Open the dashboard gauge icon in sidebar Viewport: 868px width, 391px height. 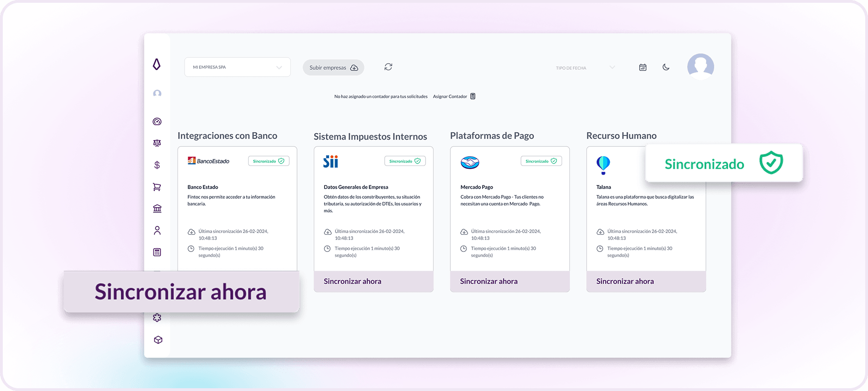(157, 122)
